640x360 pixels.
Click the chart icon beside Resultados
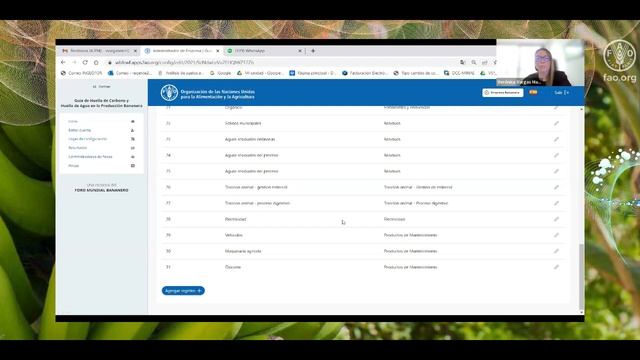coord(133,148)
